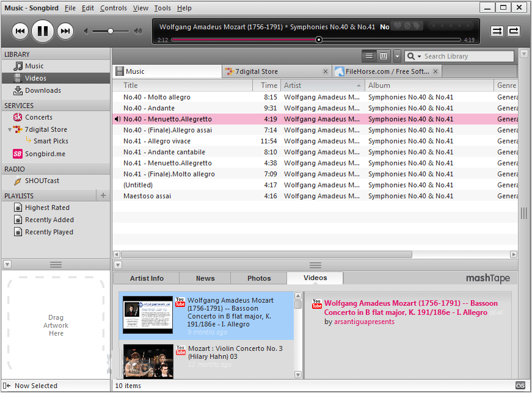Open the view options dropdown arrow
This screenshot has width=532, height=393.
click(x=397, y=56)
